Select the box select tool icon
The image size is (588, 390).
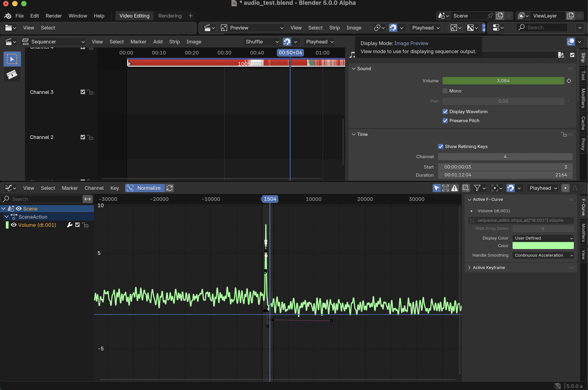click(x=12, y=59)
